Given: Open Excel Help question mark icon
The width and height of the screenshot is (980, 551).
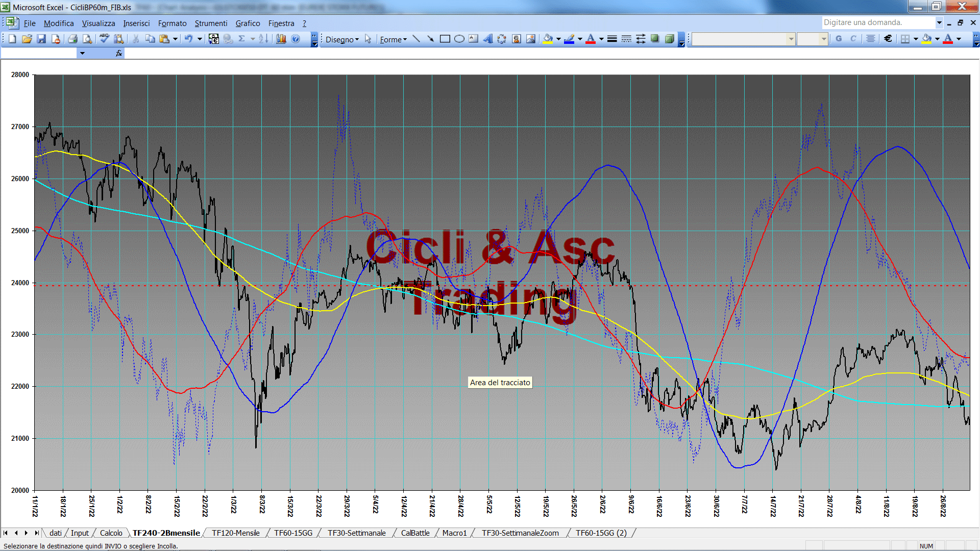Looking at the screenshot, I should click(296, 39).
